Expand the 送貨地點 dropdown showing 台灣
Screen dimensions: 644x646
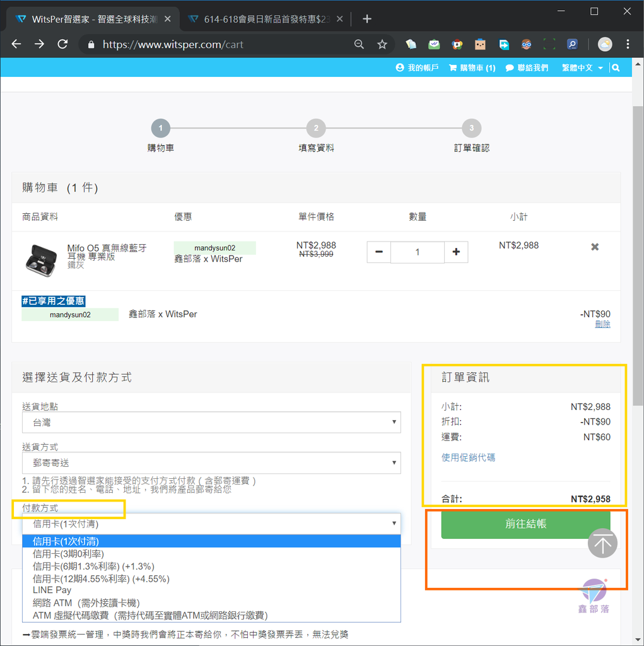pos(211,422)
